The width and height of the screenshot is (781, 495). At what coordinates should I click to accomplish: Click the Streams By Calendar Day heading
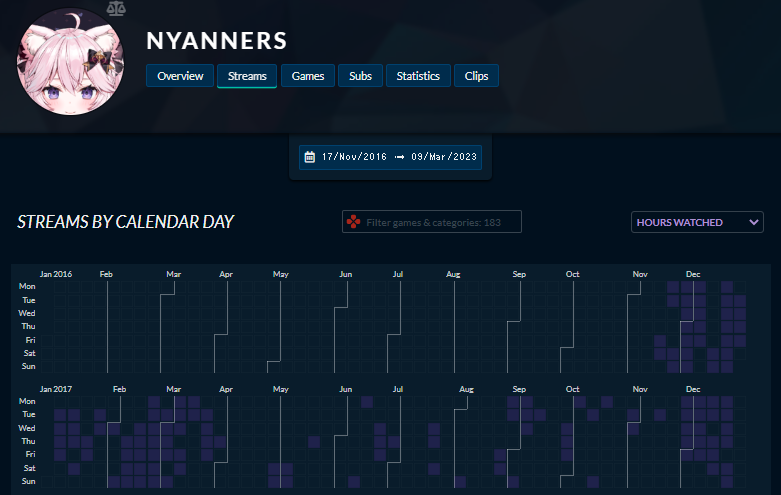point(126,222)
